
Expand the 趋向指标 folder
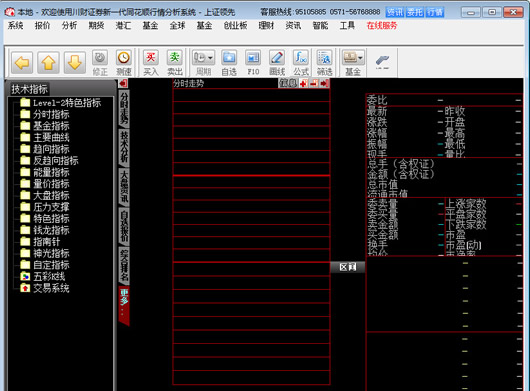tap(45, 149)
